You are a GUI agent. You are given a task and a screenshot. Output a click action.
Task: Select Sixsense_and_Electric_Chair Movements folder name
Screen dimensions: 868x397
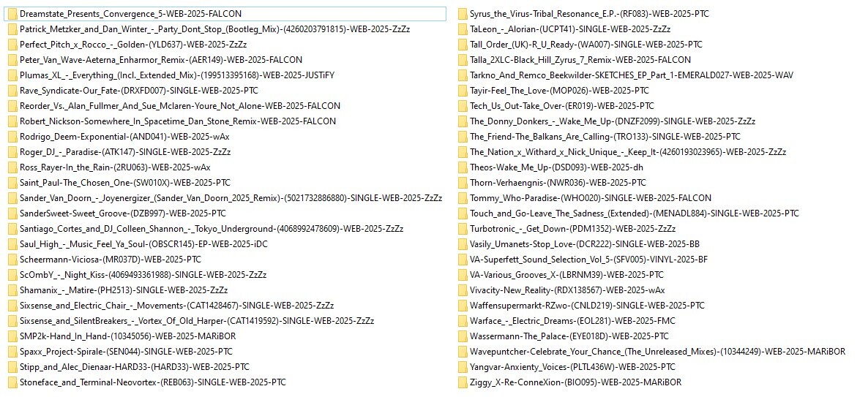coord(176,305)
